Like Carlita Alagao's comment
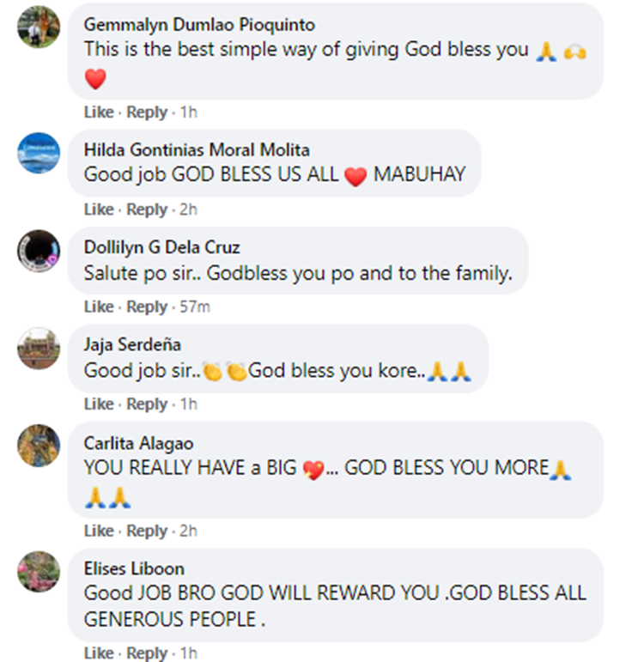The width and height of the screenshot is (644, 662). click(99, 531)
